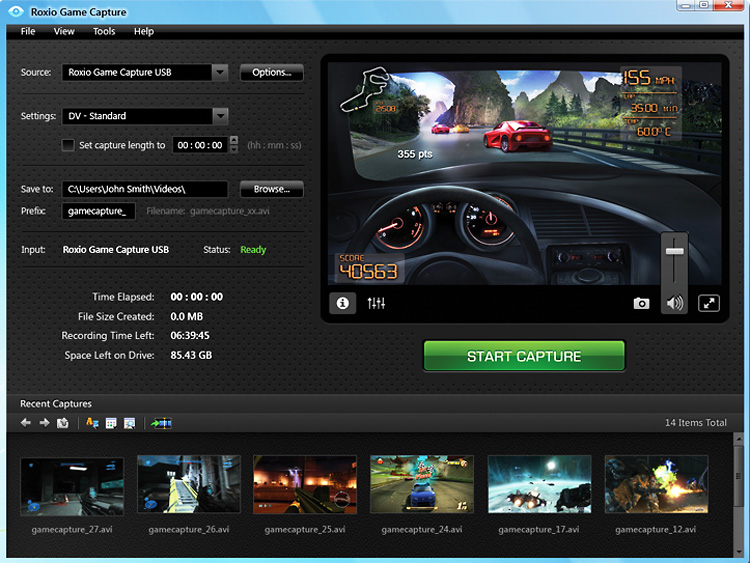Image resolution: width=750 pixels, height=563 pixels.
Task: Go back in Recent Captures
Action: point(26,423)
